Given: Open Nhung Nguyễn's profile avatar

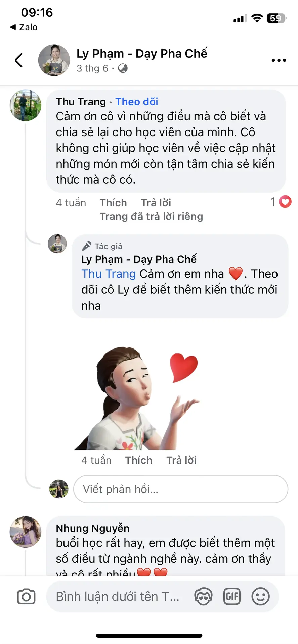Looking at the screenshot, I should [x=26, y=532].
